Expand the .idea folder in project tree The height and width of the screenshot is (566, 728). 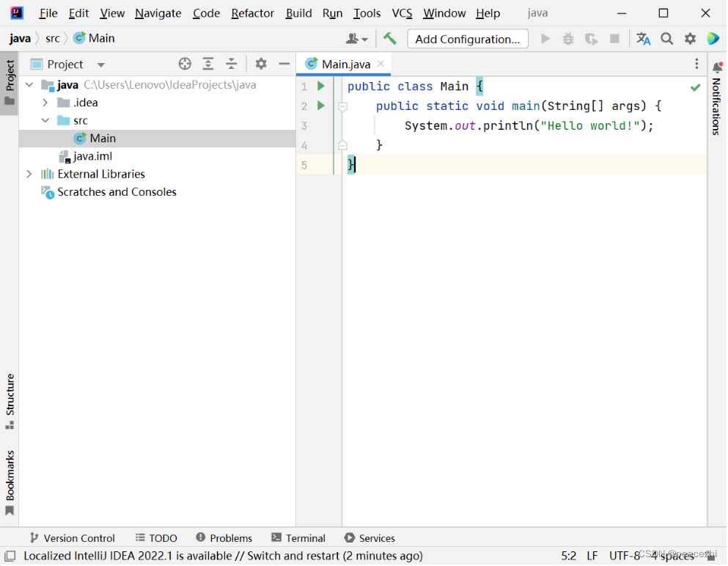click(45, 103)
